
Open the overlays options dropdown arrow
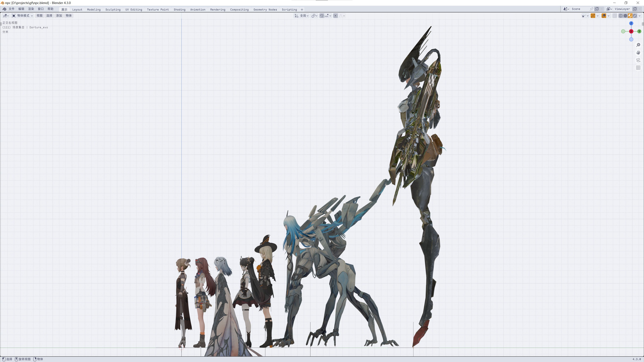pos(609,16)
